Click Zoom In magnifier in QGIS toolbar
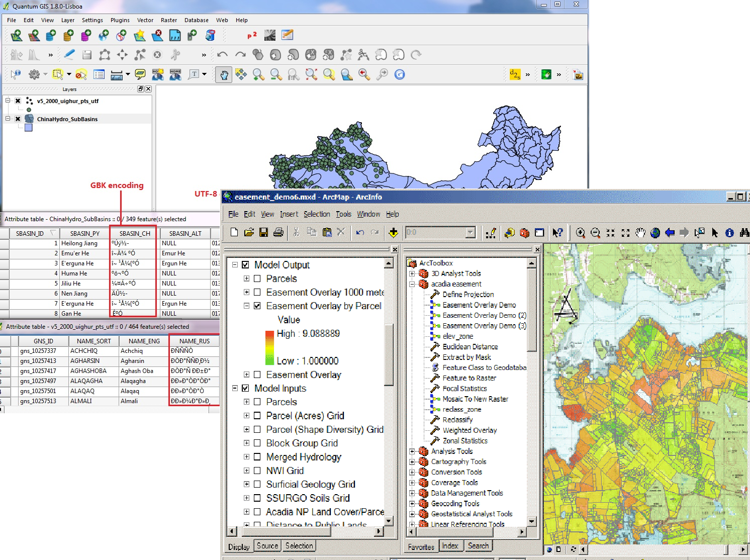Image resolution: width=750 pixels, height=560 pixels. tap(258, 74)
